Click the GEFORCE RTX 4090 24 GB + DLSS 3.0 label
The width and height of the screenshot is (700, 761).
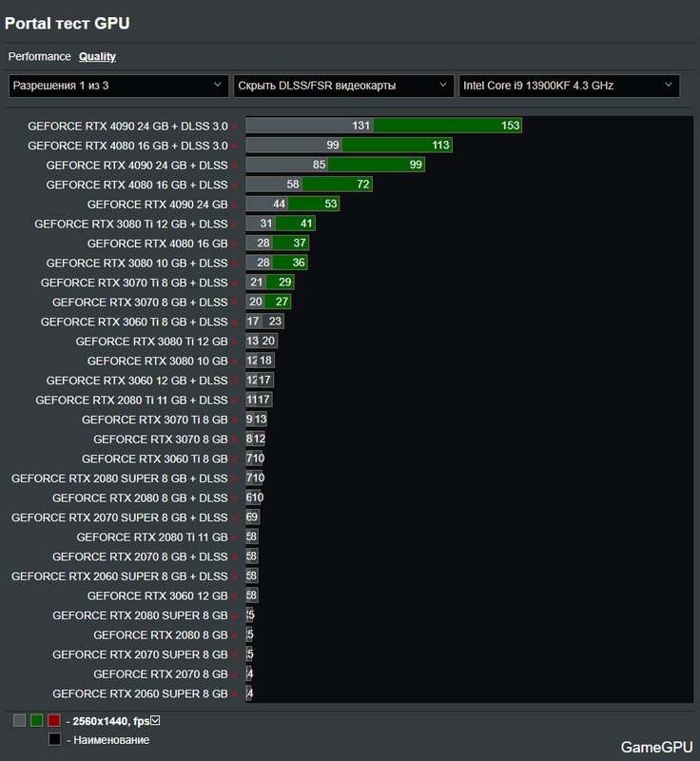pyautogui.click(x=127, y=127)
